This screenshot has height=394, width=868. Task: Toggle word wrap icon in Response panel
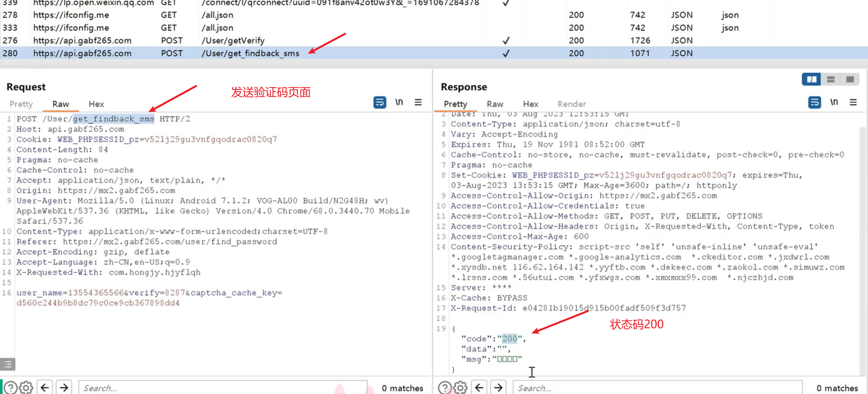point(814,102)
